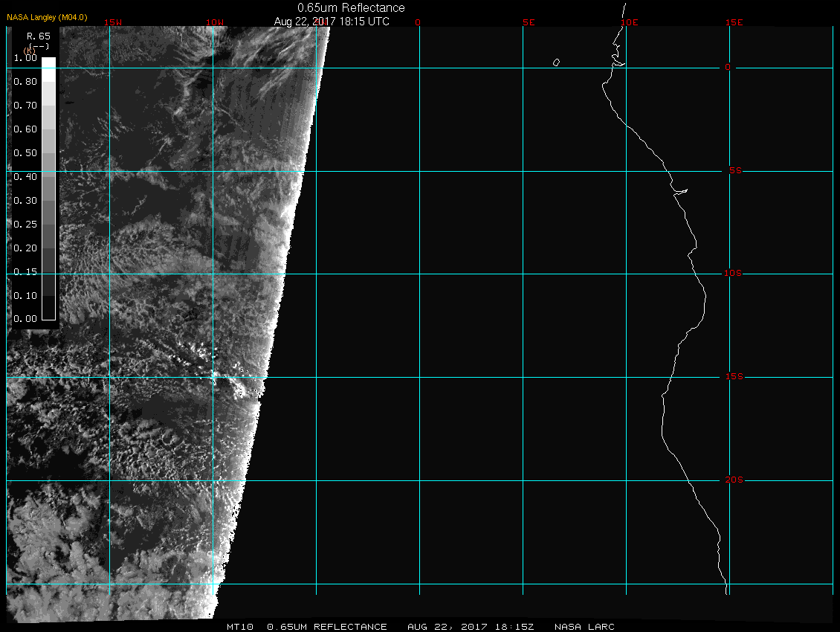Image resolution: width=840 pixels, height=632 pixels.
Task: Click the 'NASA Langley (M04.0)' label
Action: (47, 17)
